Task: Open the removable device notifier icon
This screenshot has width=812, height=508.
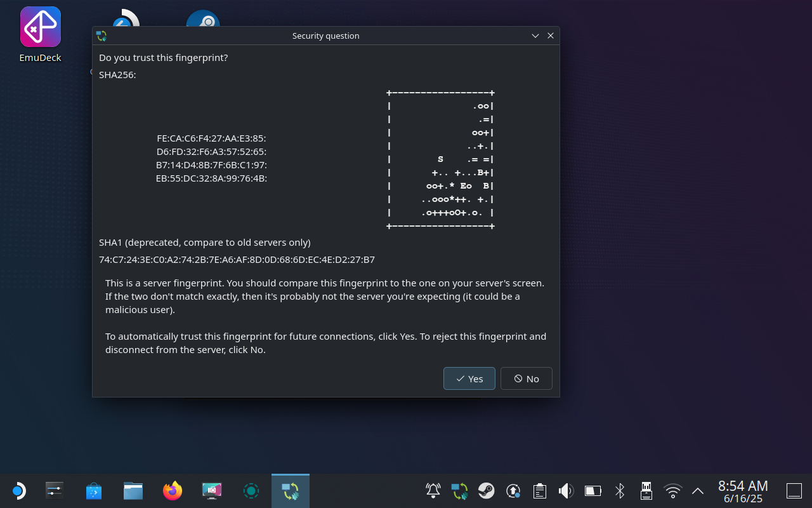Action: pos(646,490)
